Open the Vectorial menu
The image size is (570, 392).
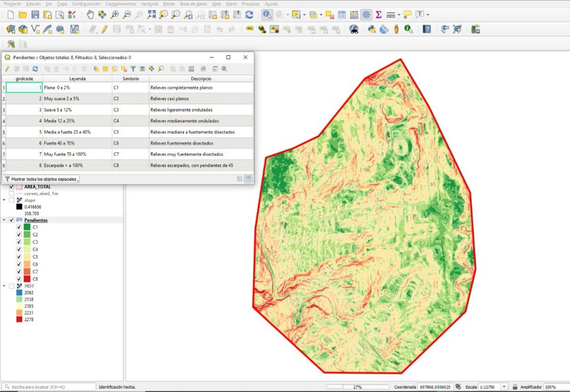(x=150, y=3)
